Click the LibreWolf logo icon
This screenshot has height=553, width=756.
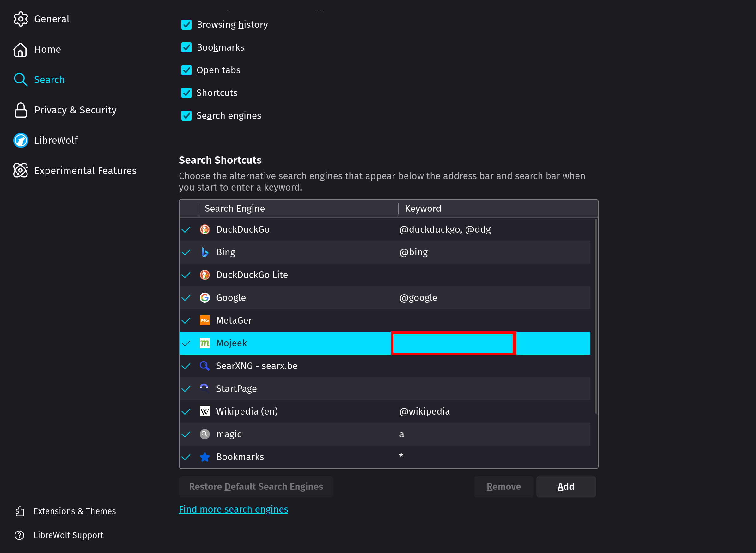(21, 140)
